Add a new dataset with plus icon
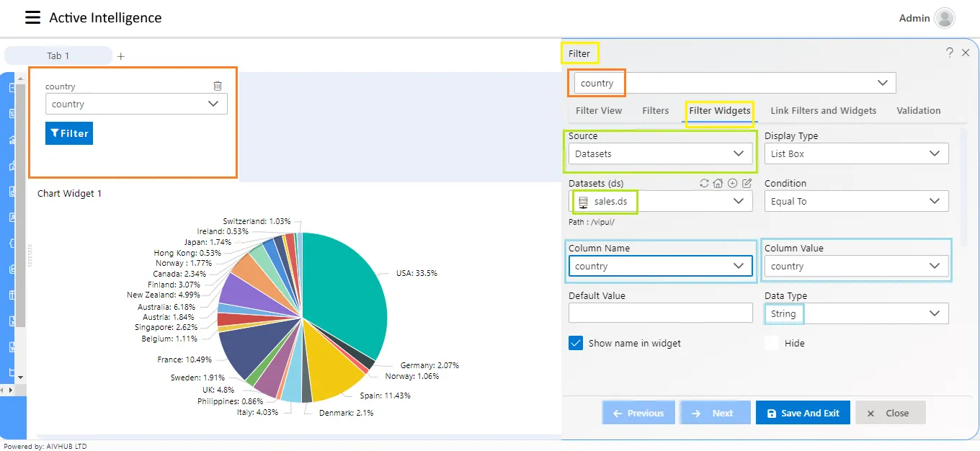The height and width of the screenshot is (451, 980). click(x=732, y=183)
